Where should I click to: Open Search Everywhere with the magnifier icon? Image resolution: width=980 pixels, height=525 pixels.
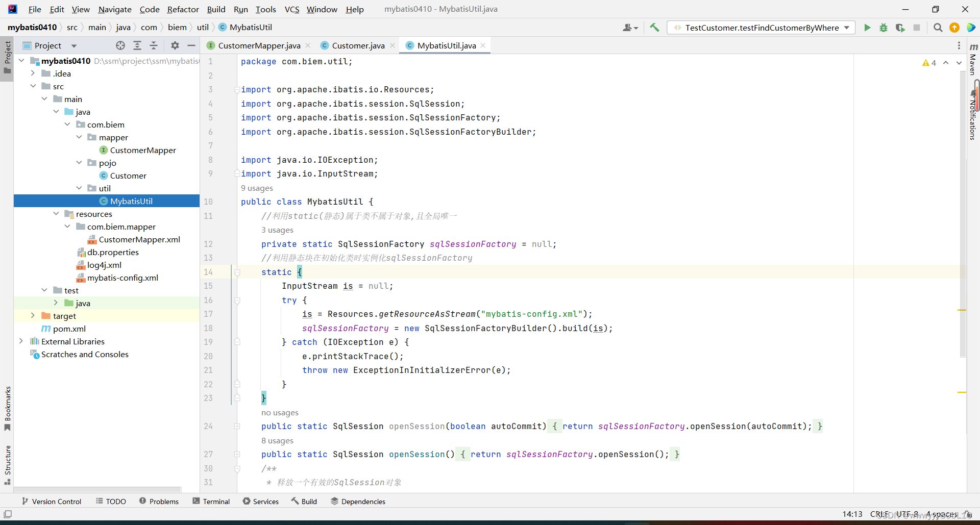(938, 28)
